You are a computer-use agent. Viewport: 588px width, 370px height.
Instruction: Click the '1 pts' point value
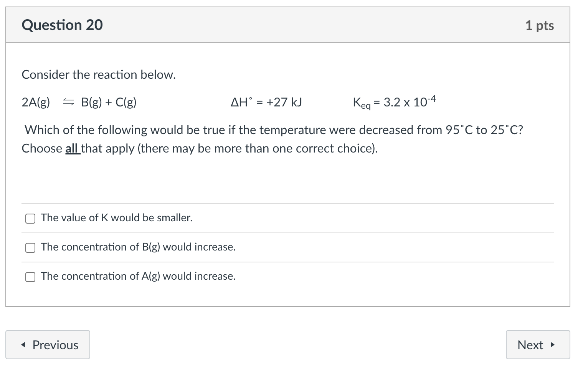pos(539,25)
